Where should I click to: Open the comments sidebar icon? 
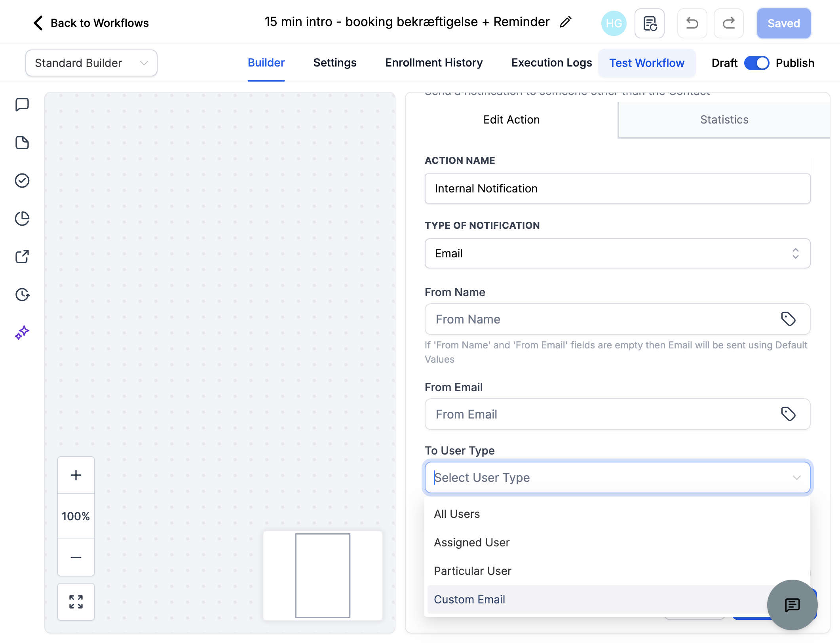click(x=22, y=105)
